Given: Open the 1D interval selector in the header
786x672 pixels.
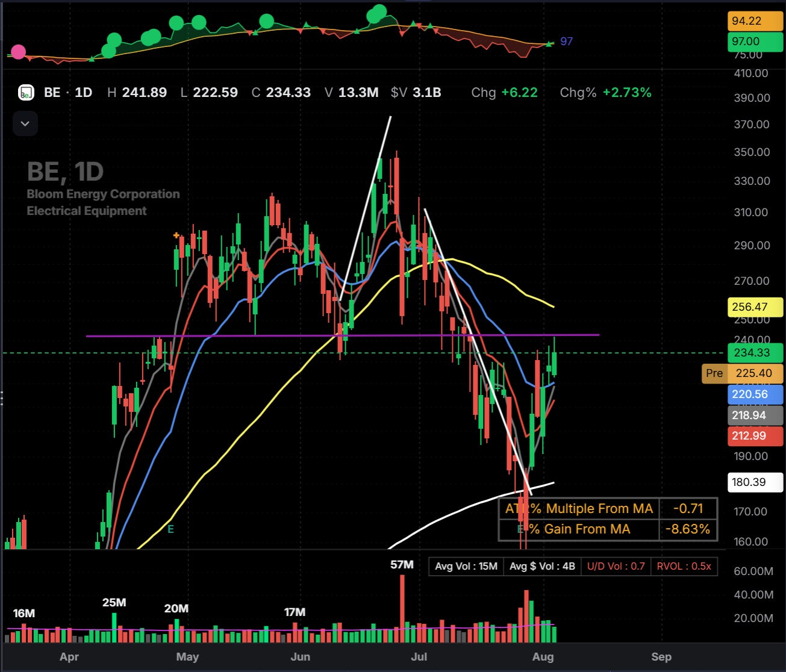Looking at the screenshot, I should (83, 93).
